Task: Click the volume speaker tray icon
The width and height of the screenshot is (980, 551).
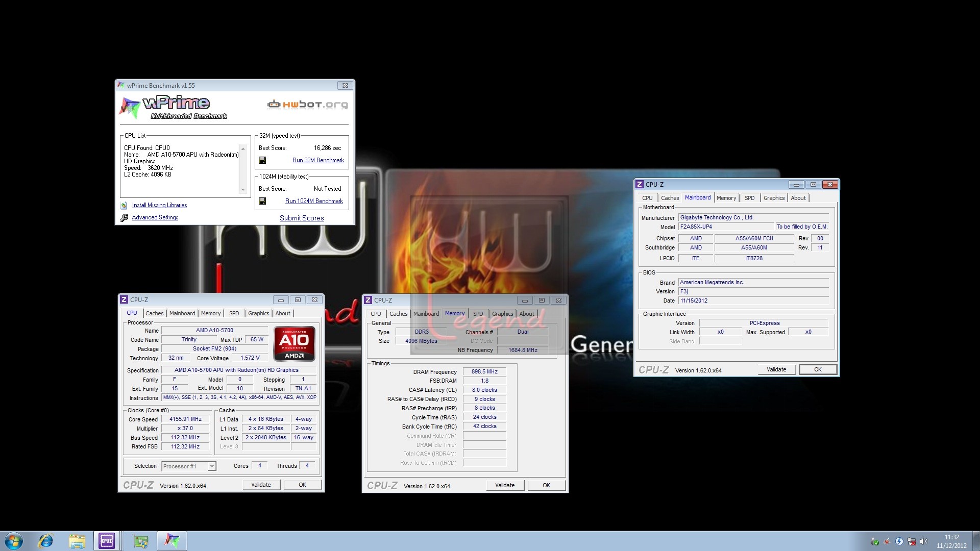Action: [924, 541]
